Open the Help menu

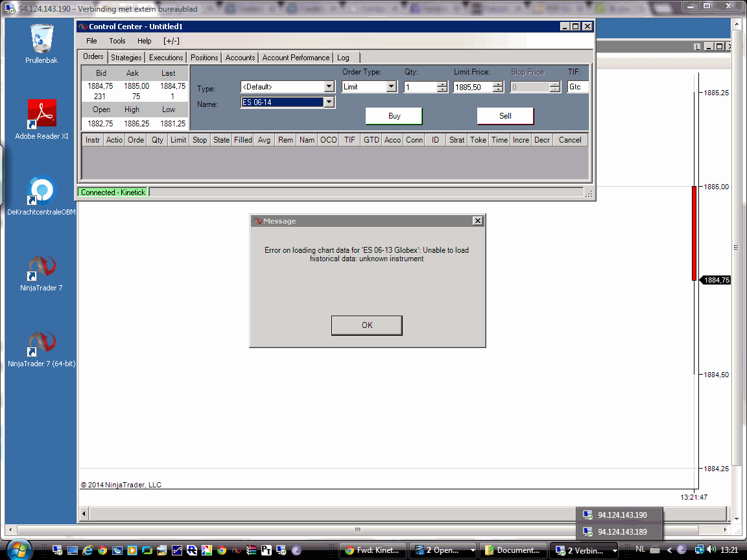pos(144,41)
